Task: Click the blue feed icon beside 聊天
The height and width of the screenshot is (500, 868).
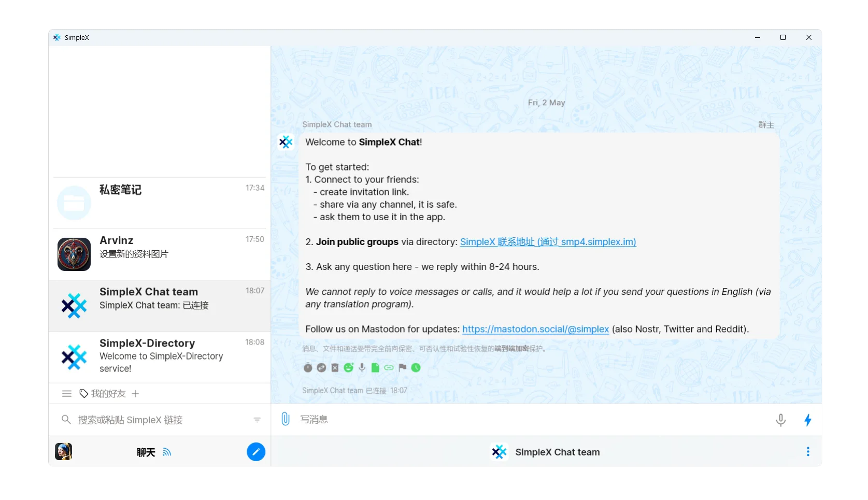Action: tap(167, 452)
